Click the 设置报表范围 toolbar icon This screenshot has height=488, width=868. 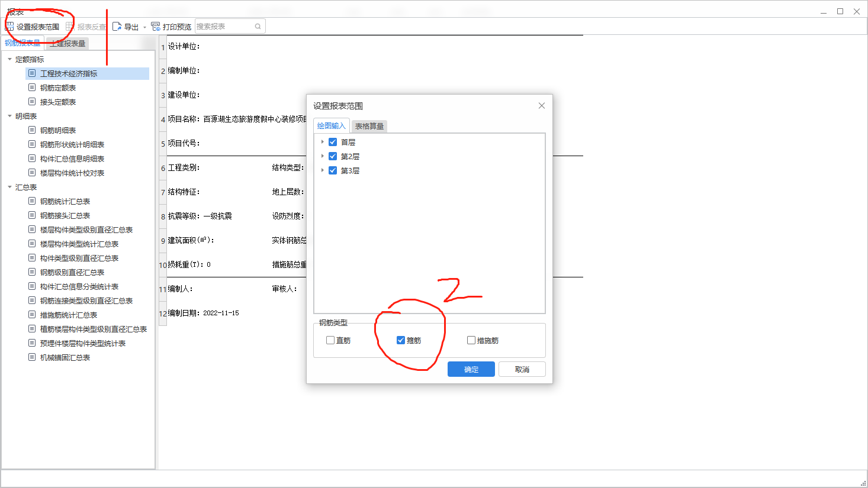click(x=9, y=27)
